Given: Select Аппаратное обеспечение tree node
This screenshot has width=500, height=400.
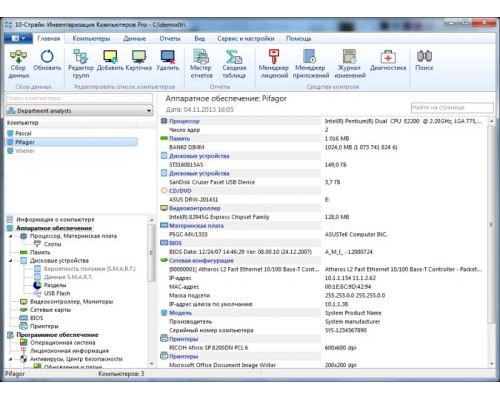Looking at the screenshot, I should [x=54, y=228].
